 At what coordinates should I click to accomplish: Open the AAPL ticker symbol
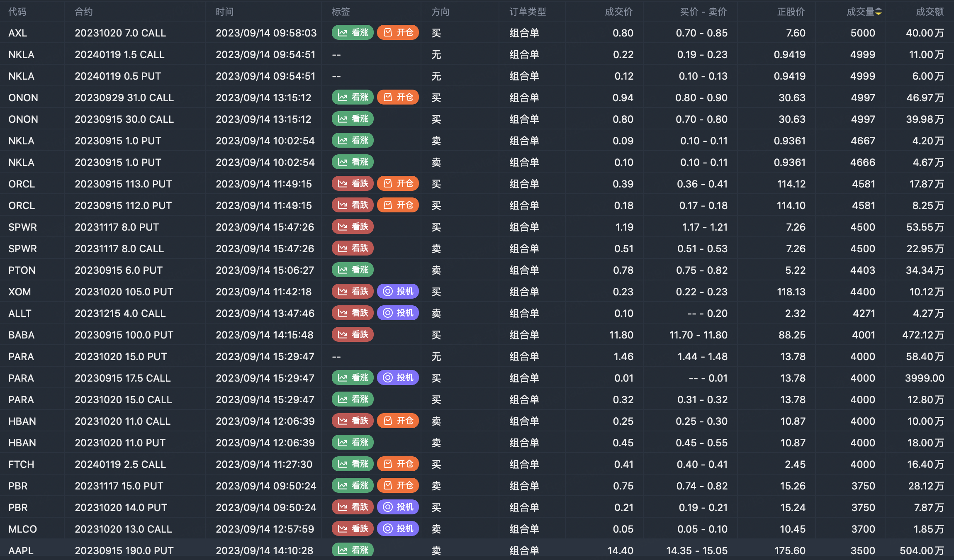21,550
